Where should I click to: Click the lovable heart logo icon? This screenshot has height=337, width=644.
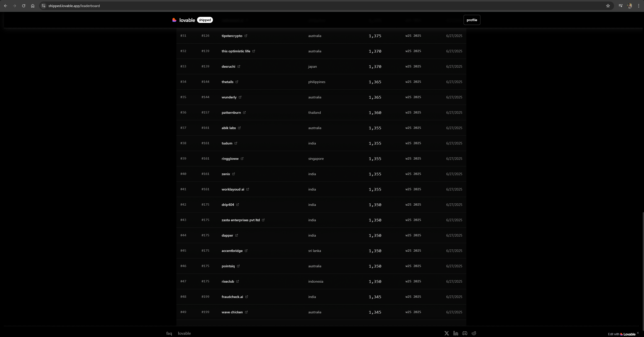[x=174, y=20]
